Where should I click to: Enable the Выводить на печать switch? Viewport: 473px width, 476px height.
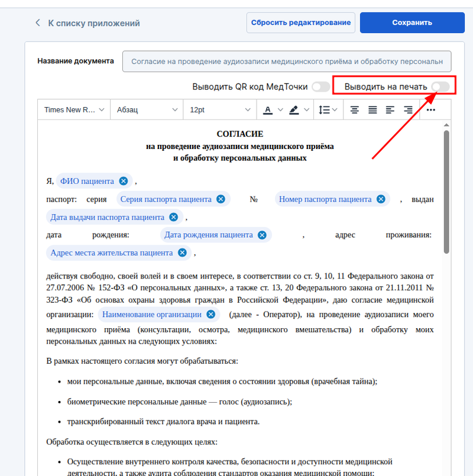coord(440,87)
